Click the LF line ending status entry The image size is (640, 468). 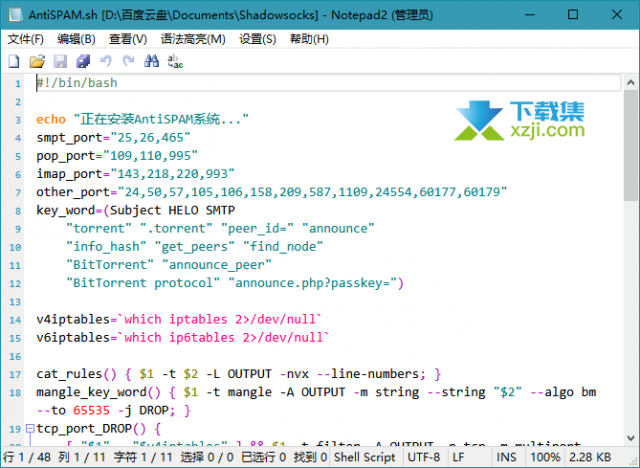coord(458,457)
